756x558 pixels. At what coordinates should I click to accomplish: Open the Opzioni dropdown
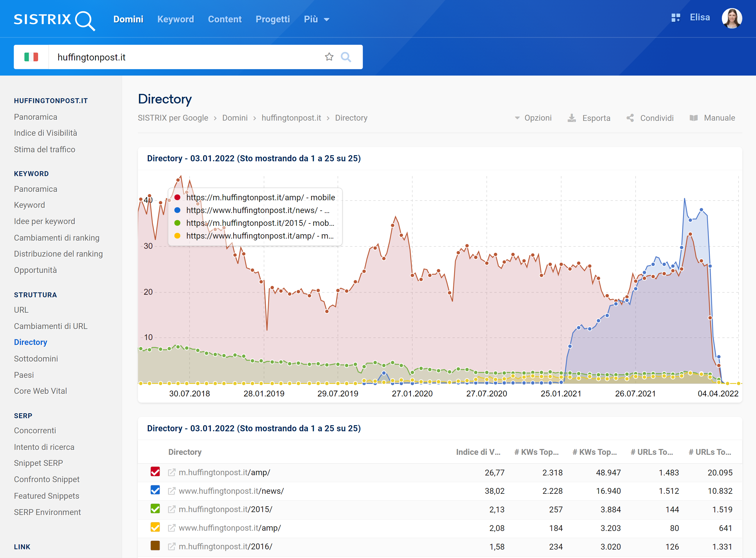(x=533, y=118)
